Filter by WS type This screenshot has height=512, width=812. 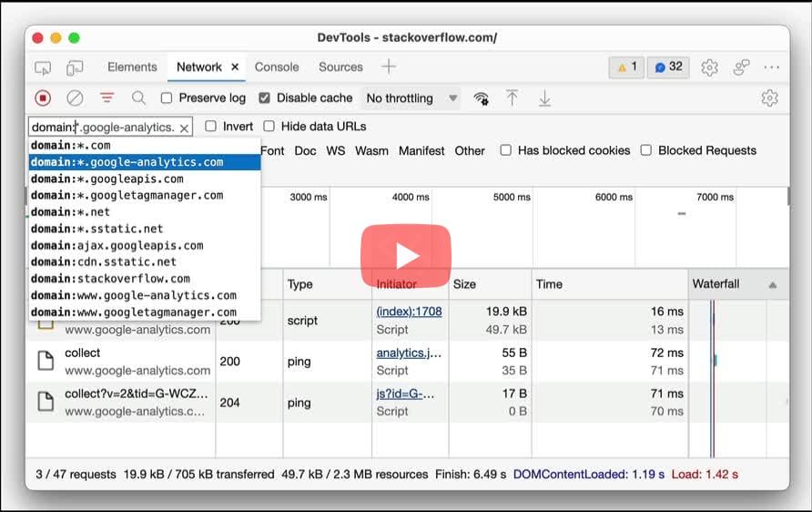(336, 151)
